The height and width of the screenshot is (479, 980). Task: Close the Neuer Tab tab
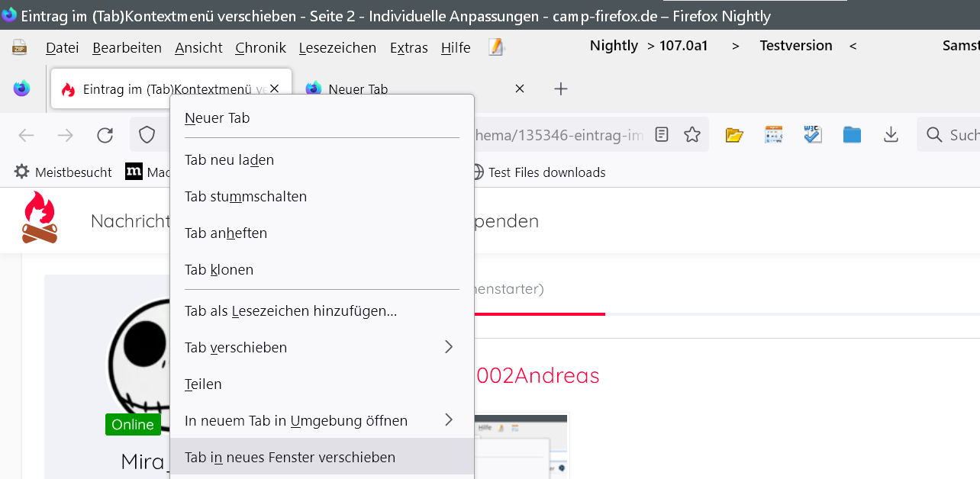(520, 88)
